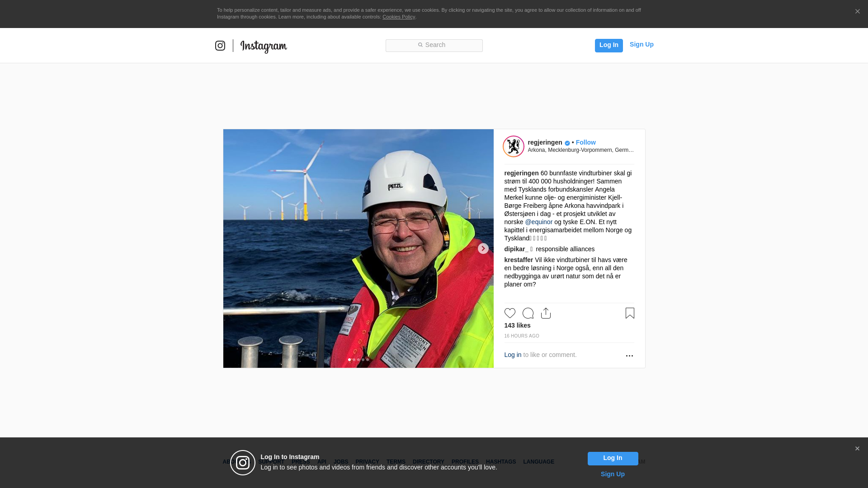Viewport: 868px width, 488px height.
Task: Click the verified badge next to regjeringen
Action: [x=567, y=143]
